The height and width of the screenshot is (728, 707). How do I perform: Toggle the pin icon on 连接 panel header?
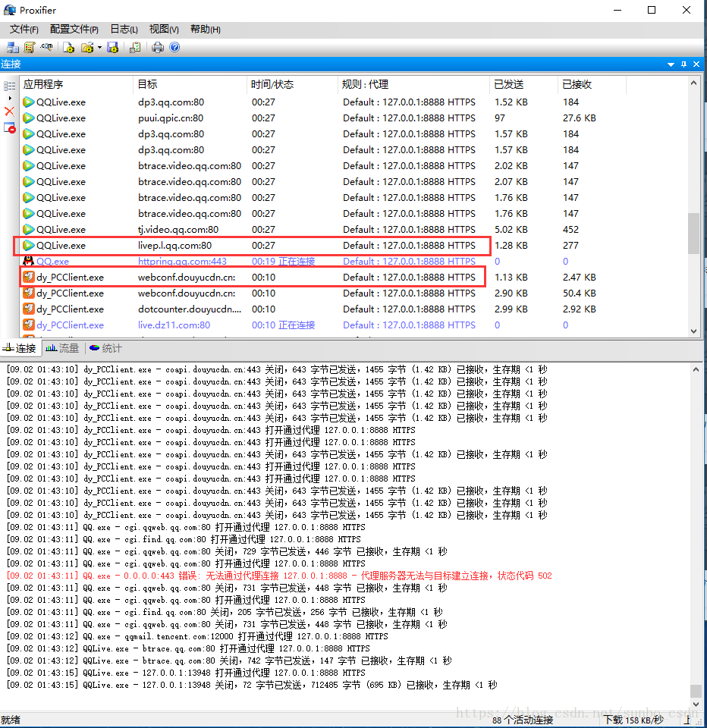tap(683, 64)
